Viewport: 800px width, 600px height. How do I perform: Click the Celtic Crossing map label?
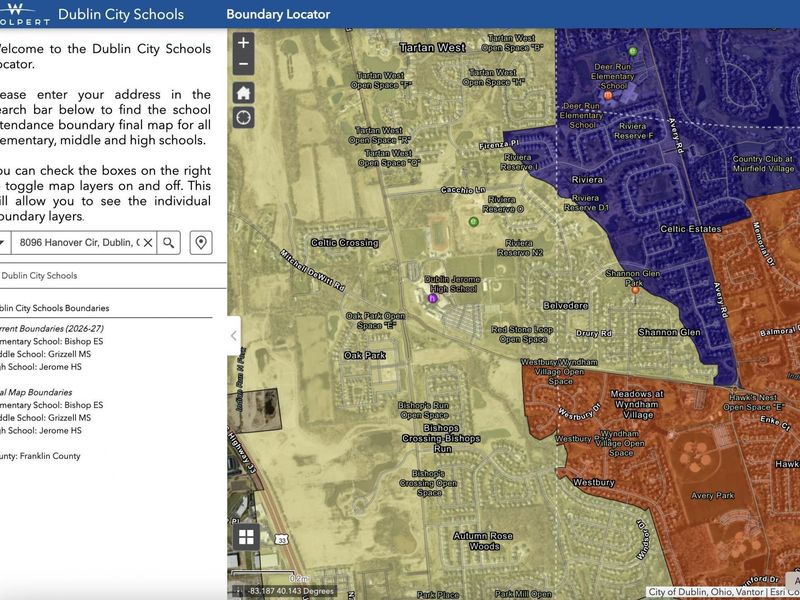click(x=345, y=243)
